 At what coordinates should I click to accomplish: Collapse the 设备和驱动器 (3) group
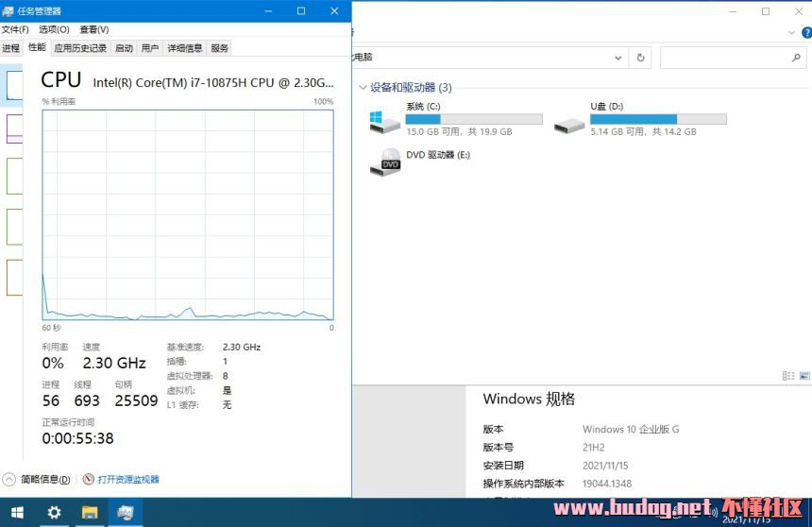click(x=363, y=88)
